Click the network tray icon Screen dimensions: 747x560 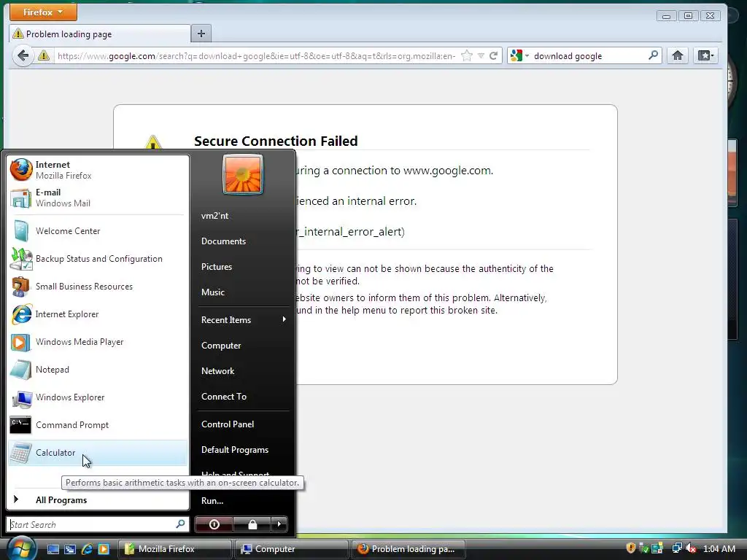click(676, 548)
